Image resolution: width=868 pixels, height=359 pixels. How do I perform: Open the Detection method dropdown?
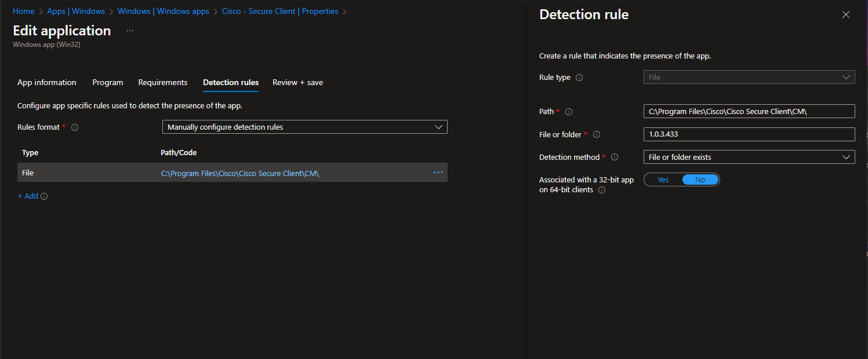point(749,157)
